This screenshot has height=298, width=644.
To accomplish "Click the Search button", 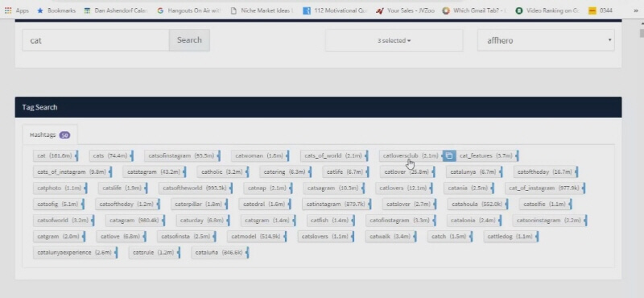I will [x=189, y=40].
